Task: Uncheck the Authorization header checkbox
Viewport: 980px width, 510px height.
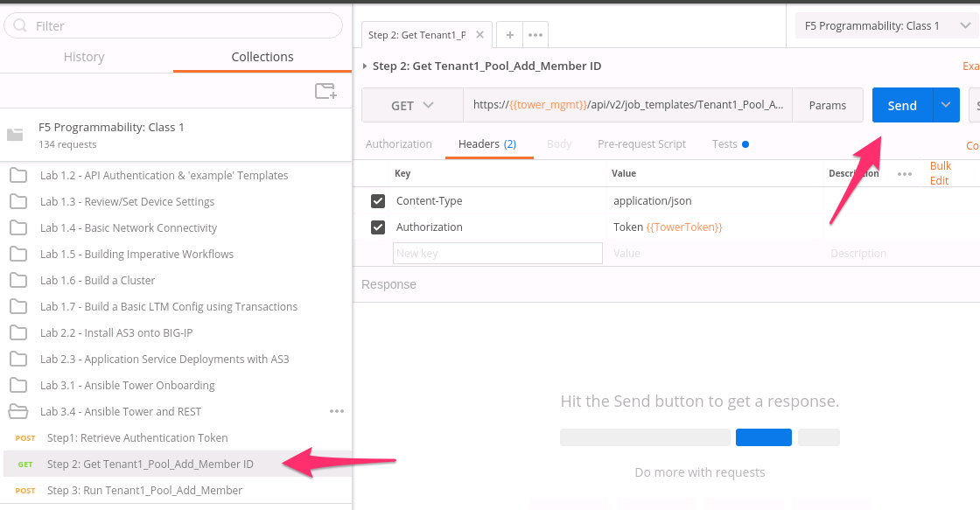Action: [x=377, y=227]
